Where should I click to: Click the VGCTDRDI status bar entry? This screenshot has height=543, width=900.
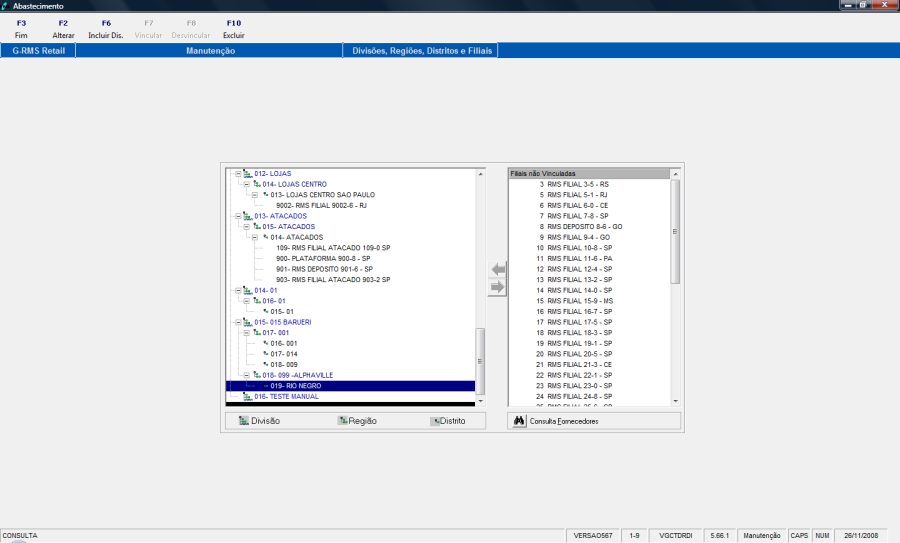(676, 536)
